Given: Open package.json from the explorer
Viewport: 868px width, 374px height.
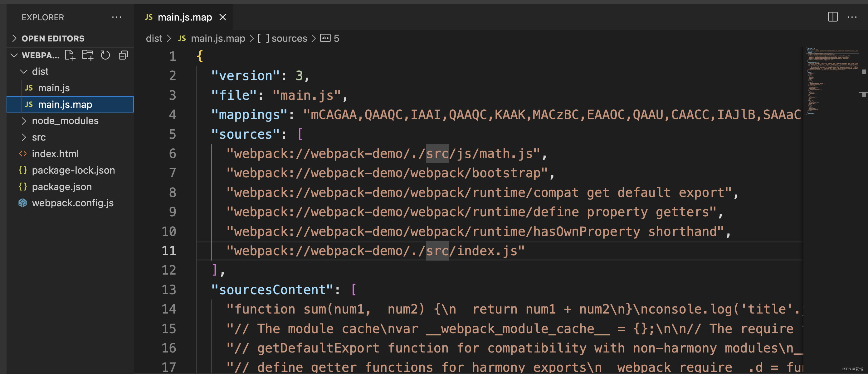Looking at the screenshot, I should [62, 186].
